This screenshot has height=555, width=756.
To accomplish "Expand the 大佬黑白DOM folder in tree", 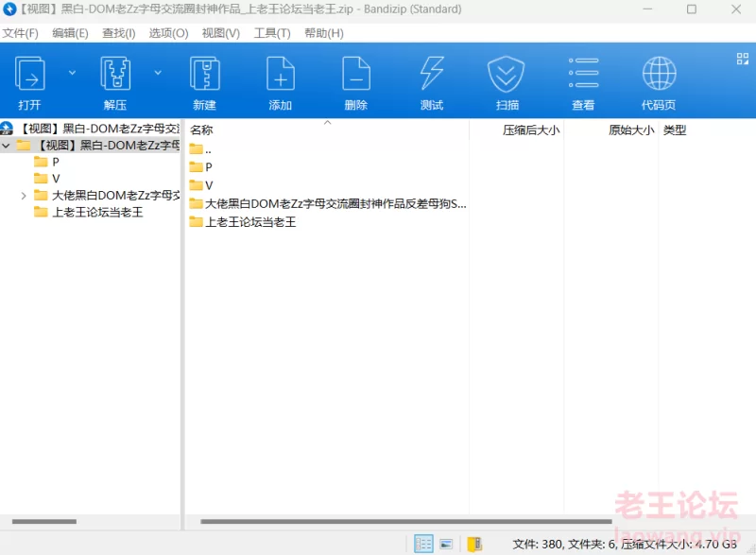I will 23,196.
